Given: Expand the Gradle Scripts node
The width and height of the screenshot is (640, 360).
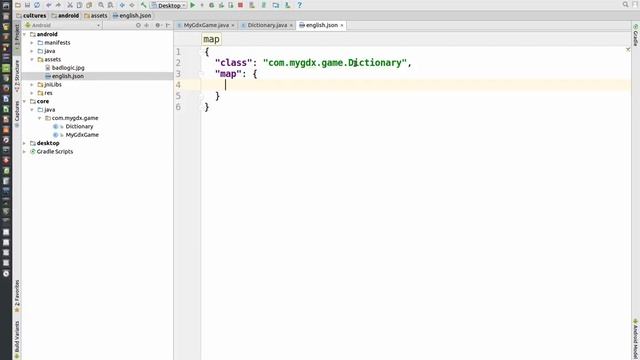Looking at the screenshot, I should tap(25, 151).
